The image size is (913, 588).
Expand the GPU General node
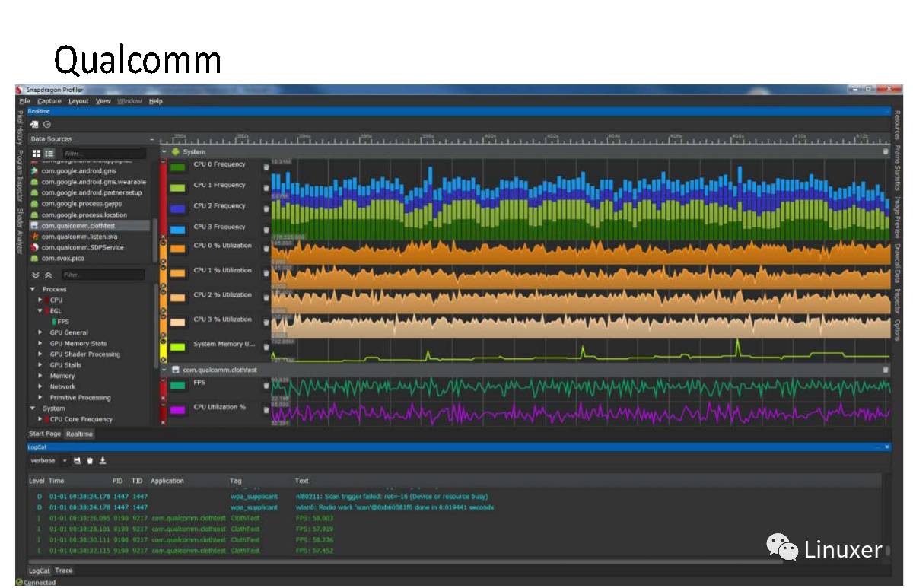tap(40, 332)
